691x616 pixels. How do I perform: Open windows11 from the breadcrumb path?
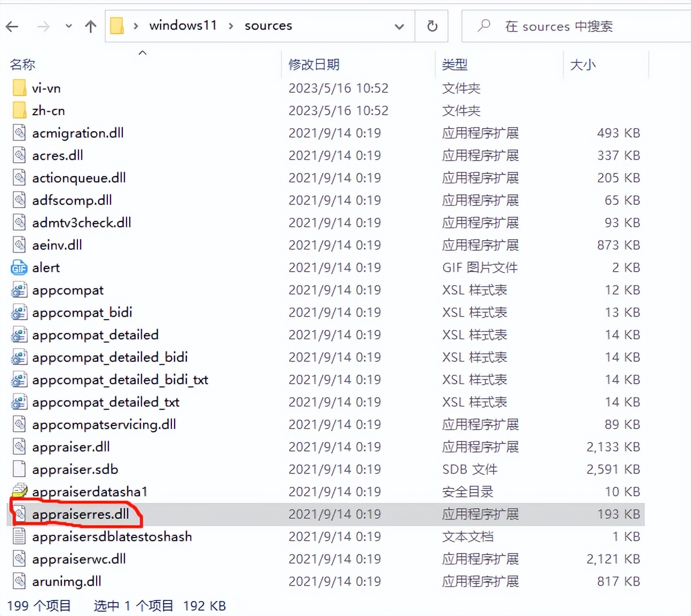[183, 25]
